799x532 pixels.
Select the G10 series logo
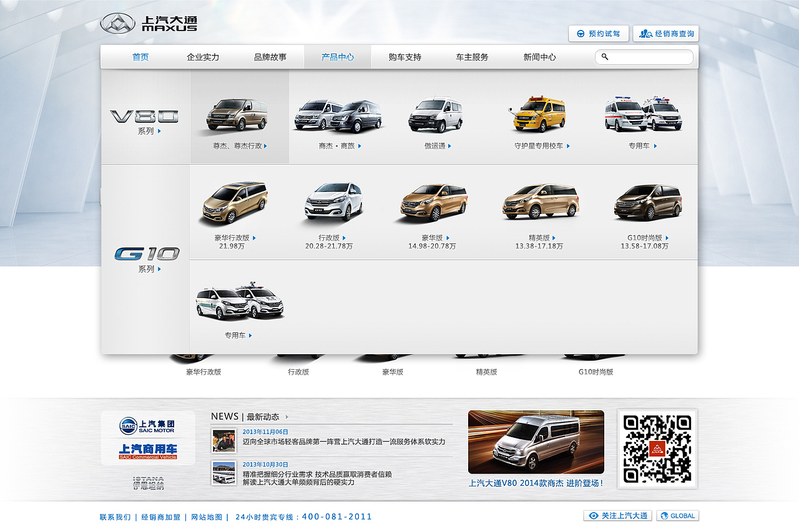pyautogui.click(x=147, y=254)
